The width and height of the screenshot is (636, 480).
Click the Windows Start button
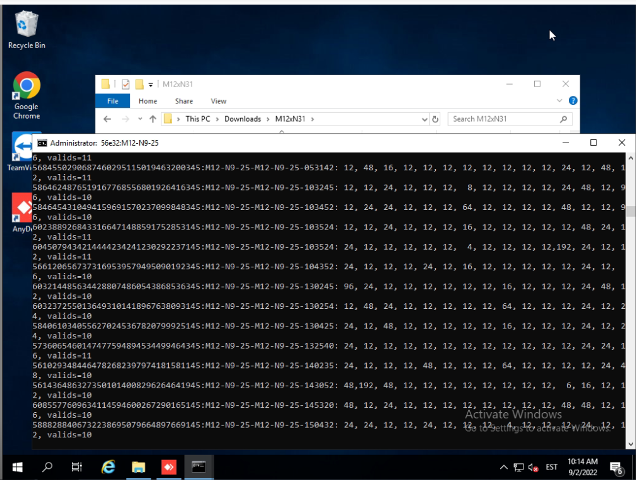tap(17, 467)
